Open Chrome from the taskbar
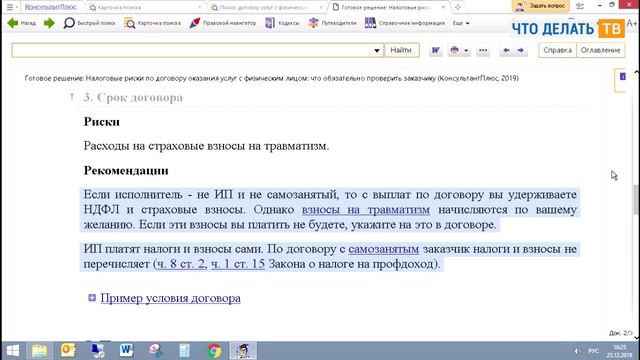Image resolution: width=640 pixels, height=360 pixels. [x=214, y=351]
